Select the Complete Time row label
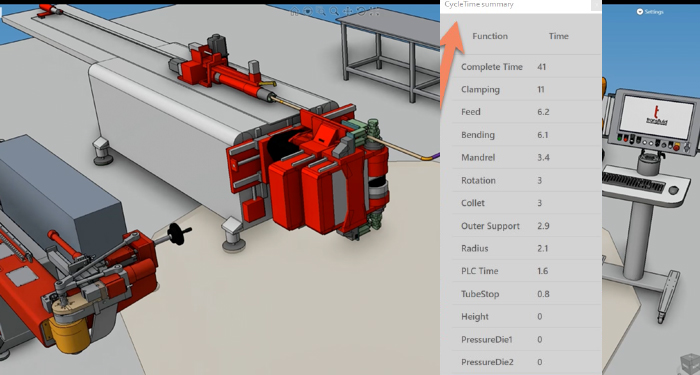The width and height of the screenshot is (700, 375). click(492, 67)
